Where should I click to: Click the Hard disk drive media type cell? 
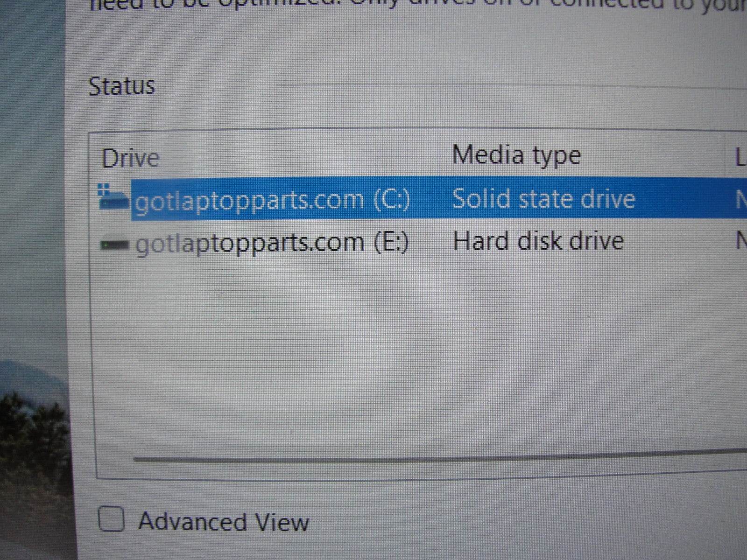[x=538, y=241]
